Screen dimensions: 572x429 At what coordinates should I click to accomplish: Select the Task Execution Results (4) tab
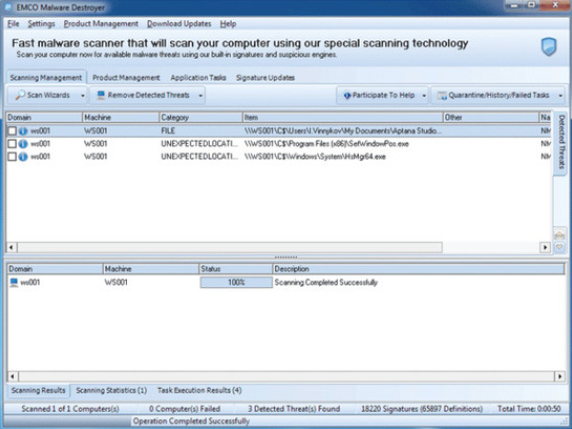click(x=200, y=390)
